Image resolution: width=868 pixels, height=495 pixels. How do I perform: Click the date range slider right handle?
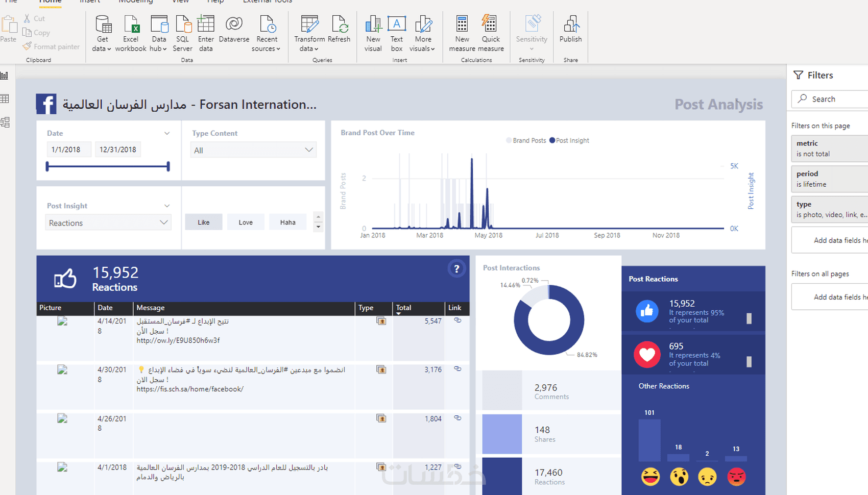coord(168,166)
